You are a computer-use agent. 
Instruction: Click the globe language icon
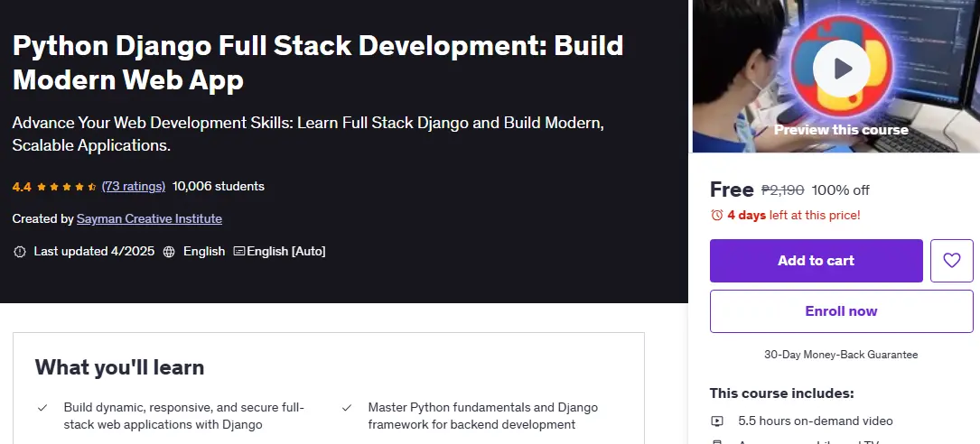[x=169, y=252]
